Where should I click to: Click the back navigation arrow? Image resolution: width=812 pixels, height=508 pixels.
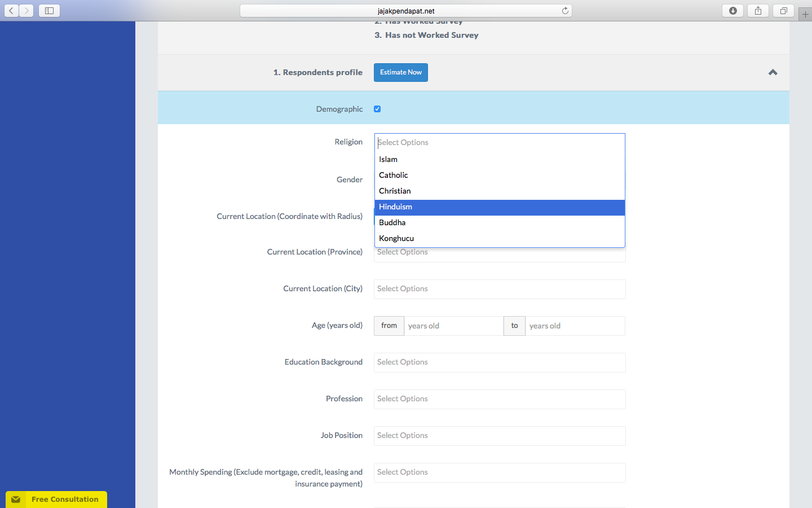[x=11, y=10]
